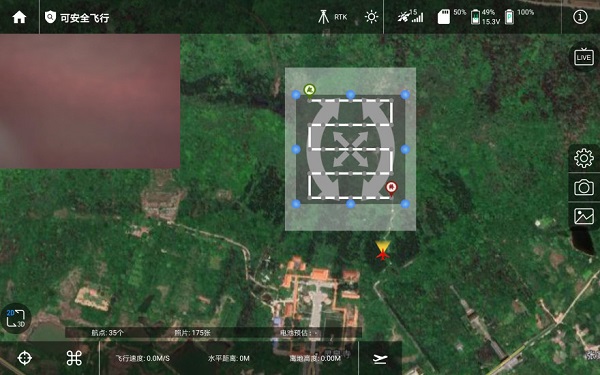Click the camera preview thumbnail
Screen dimensions: 600x375
click(x=90, y=101)
